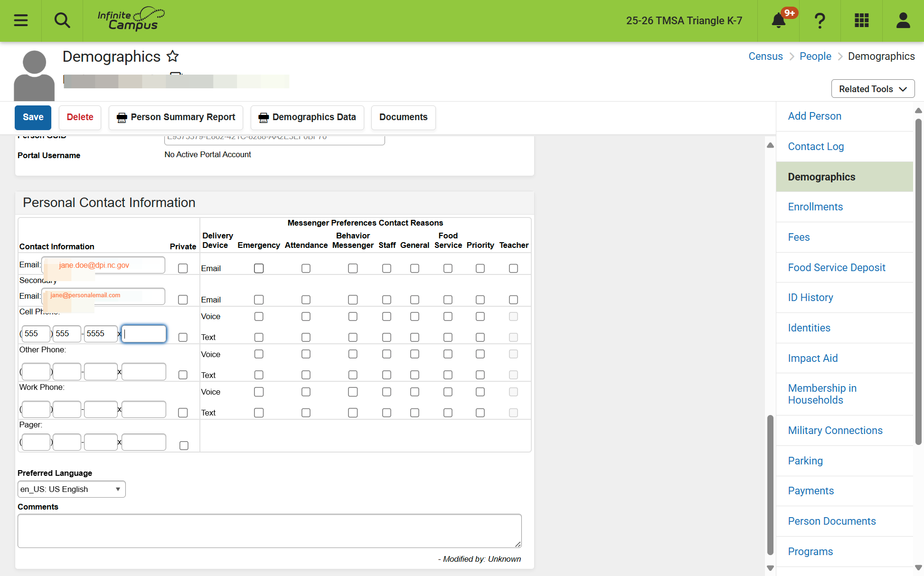
Task: Mark Pager number as private
Action: click(184, 445)
